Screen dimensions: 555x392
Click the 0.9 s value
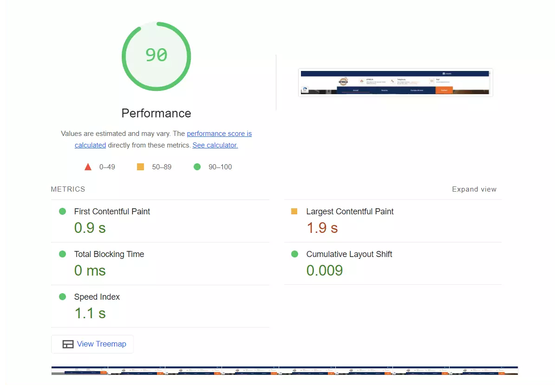[x=90, y=228]
